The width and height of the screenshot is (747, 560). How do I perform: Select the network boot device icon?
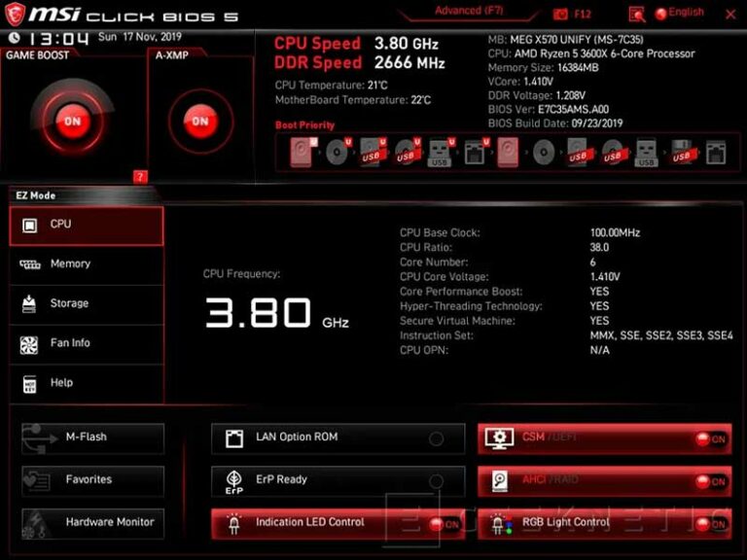(476, 152)
